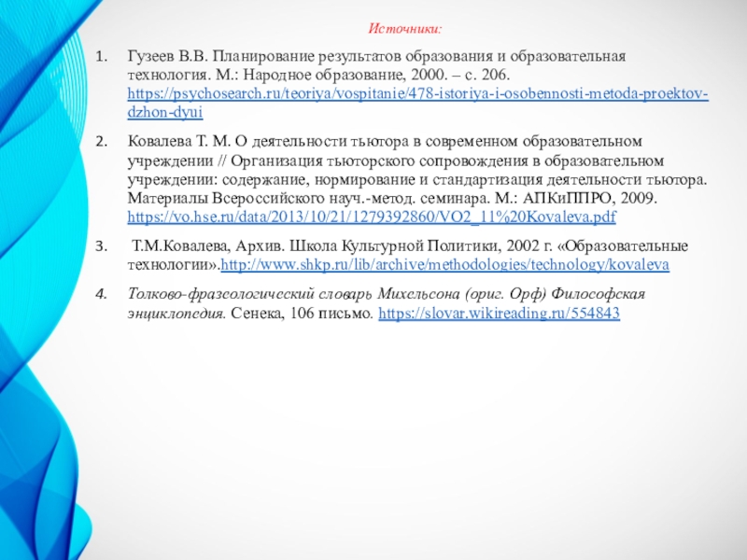Click the text "Ковалева Т. М. О деятельности тьютора"
The height and width of the screenshot is (560, 747).
tap(268, 142)
